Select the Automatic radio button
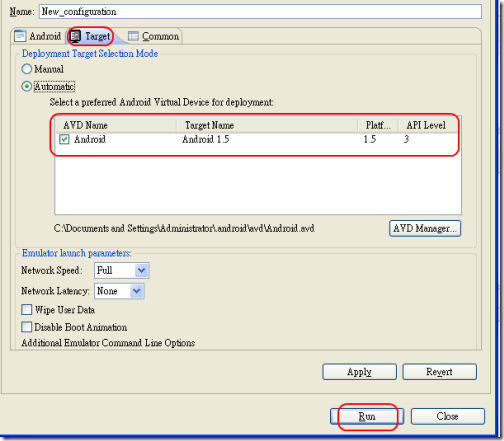The image size is (504, 441). point(27,87)
